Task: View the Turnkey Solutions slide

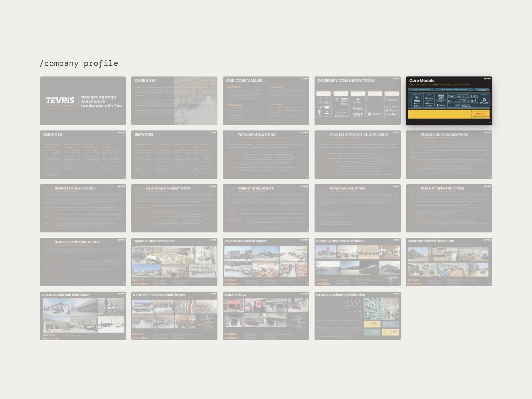Action: [x=266, y=155]
